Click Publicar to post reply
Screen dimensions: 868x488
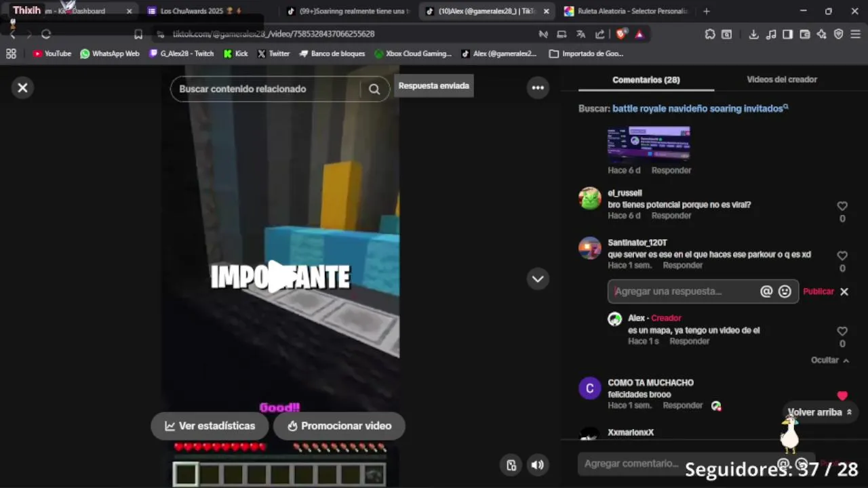[818, 291]
